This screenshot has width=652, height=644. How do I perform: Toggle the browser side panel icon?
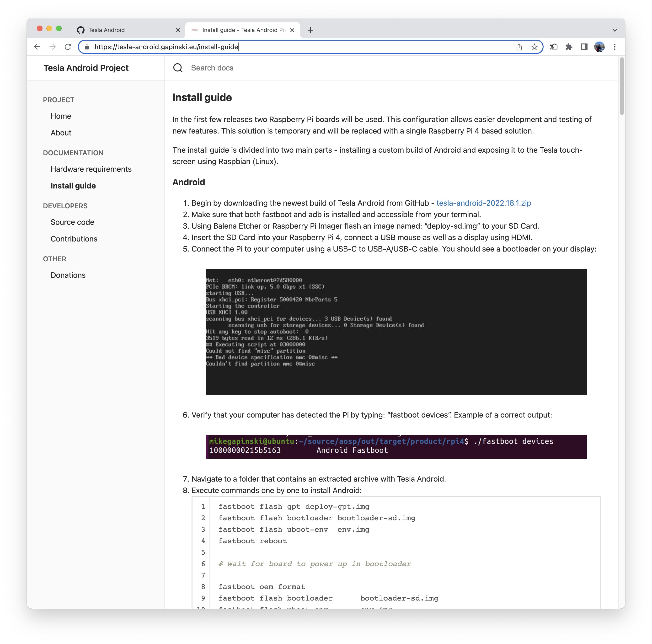pos(584,47)
